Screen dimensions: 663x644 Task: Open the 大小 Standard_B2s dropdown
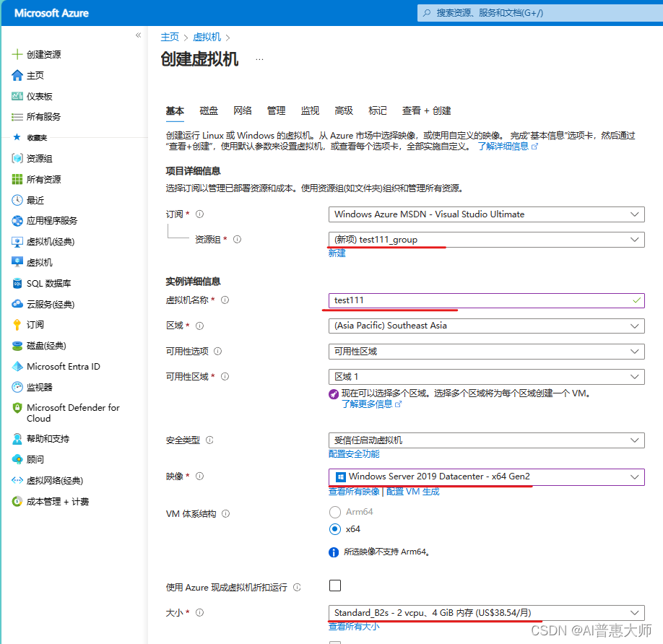point(486,613)
